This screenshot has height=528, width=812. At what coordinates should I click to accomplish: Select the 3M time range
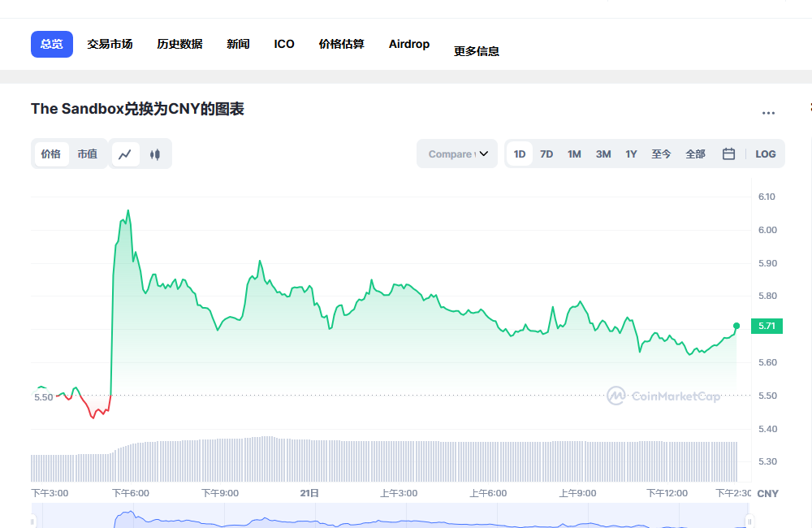(x=603, y=154)
